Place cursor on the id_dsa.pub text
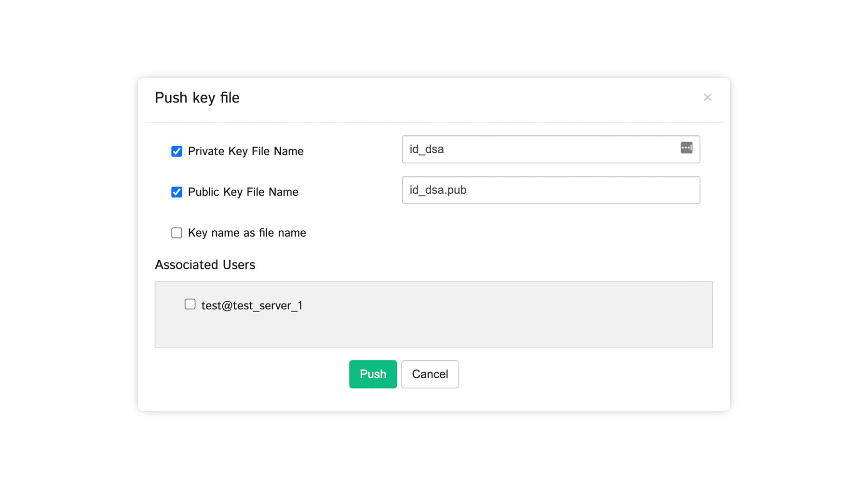This screenshot has width=868, height=489. pyautogui.click(x=438, y=190)
